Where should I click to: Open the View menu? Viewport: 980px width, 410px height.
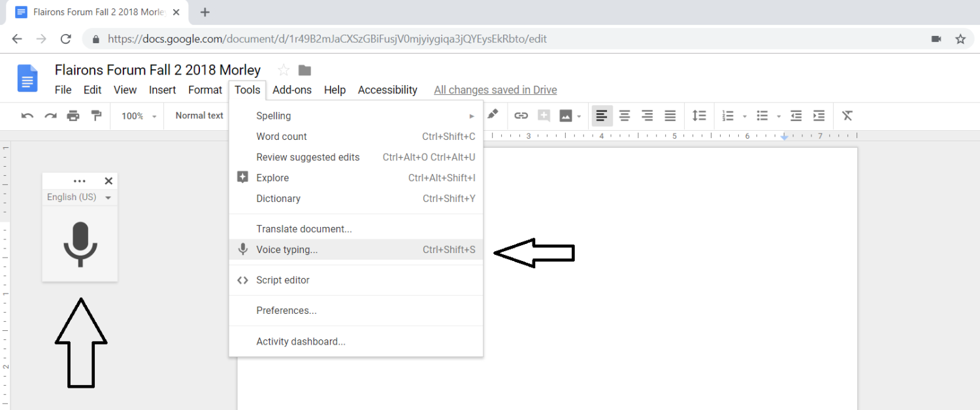pos(125,90)
